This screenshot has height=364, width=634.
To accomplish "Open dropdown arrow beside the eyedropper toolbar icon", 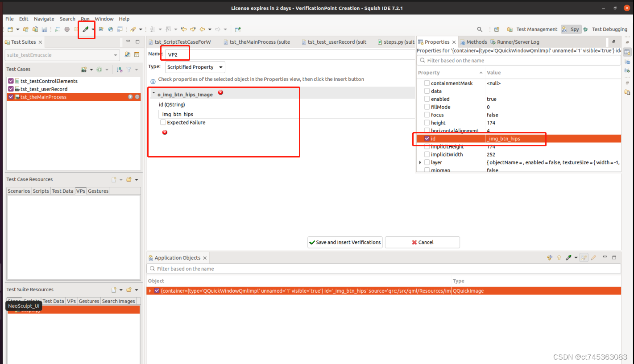I will tap(93, 29).
